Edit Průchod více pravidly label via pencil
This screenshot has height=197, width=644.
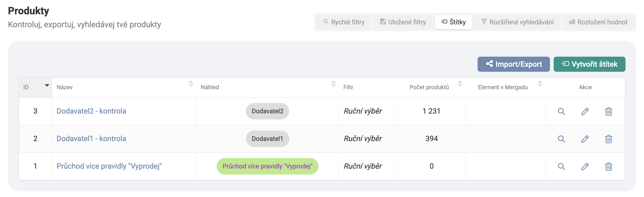pyautogui.click(x=585, y=167)
